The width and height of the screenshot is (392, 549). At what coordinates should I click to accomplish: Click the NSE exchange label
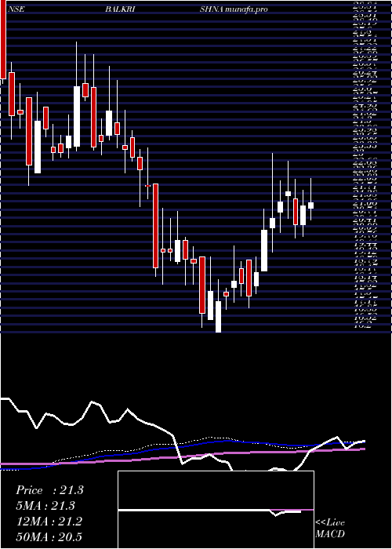(x=16, y=9)
